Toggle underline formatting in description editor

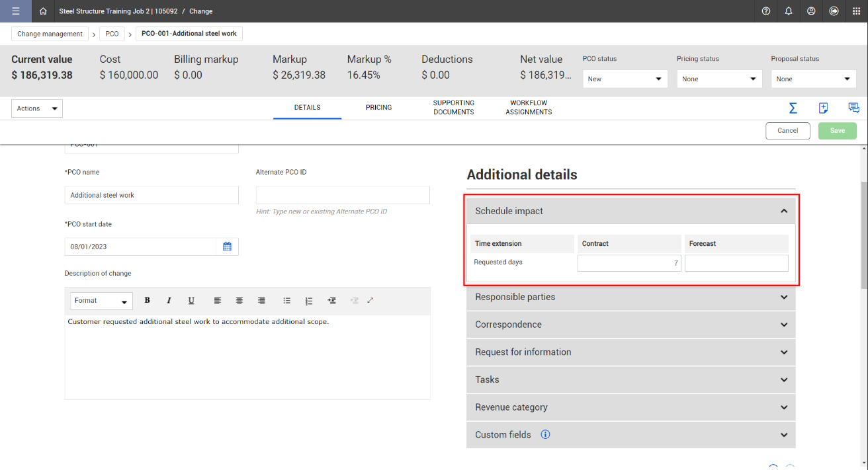191,301
